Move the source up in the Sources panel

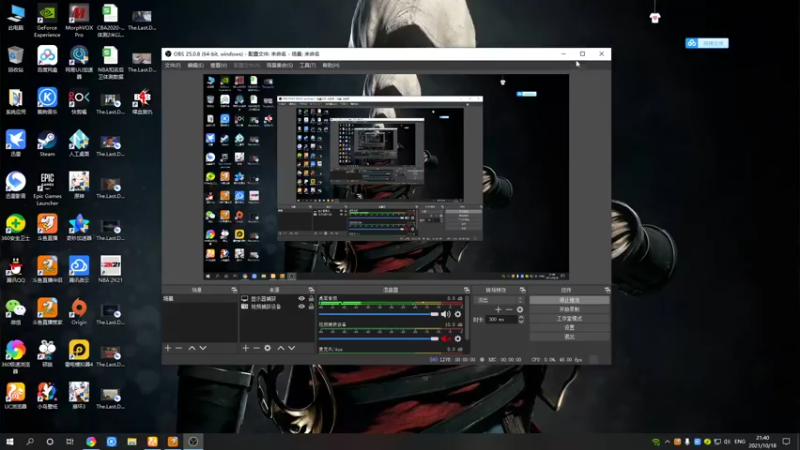coord(281,348)
